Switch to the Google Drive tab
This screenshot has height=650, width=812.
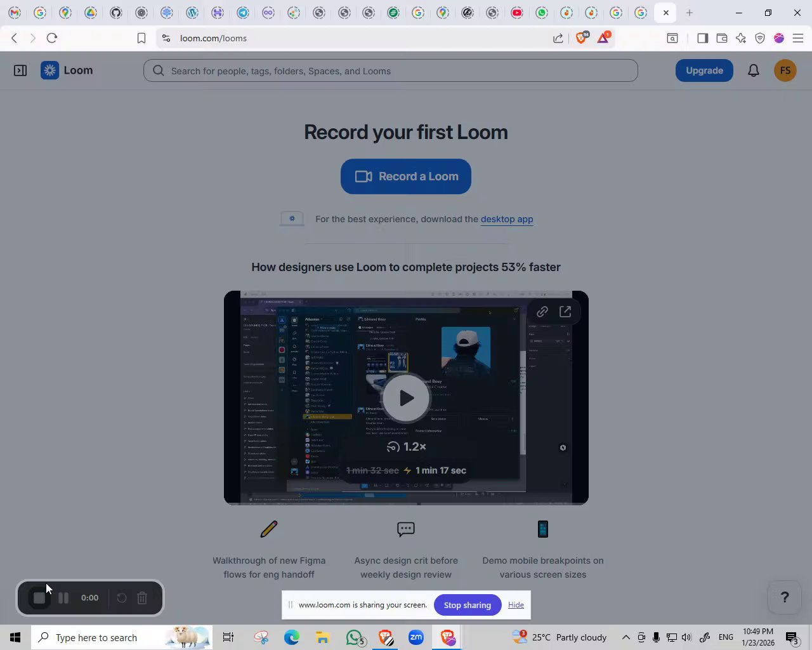tap(91, 13)
